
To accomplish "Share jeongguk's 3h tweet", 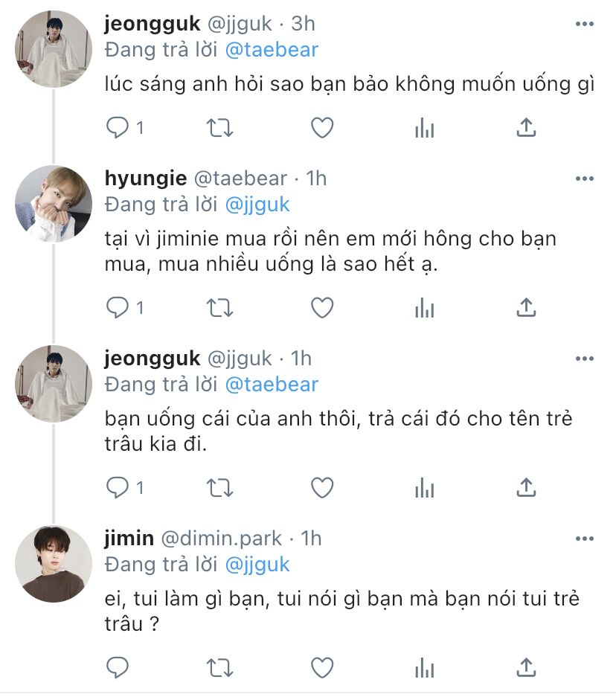I will coord(526,128).
